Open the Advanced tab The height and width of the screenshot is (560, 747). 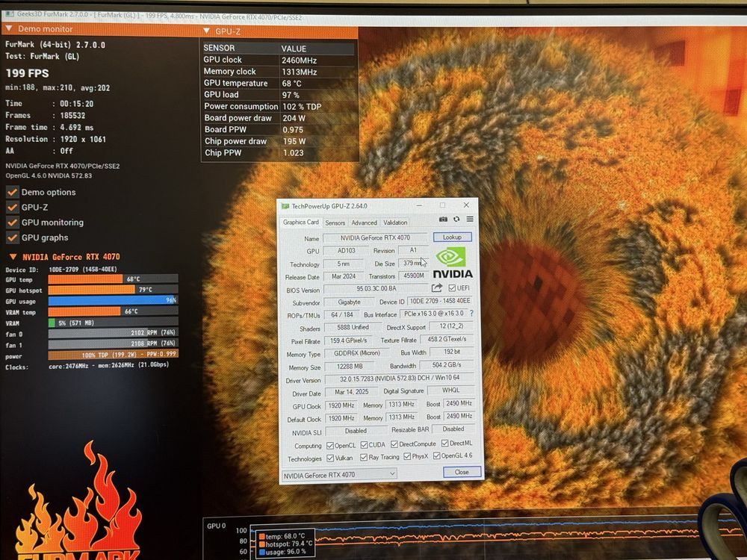click(364, 223)
